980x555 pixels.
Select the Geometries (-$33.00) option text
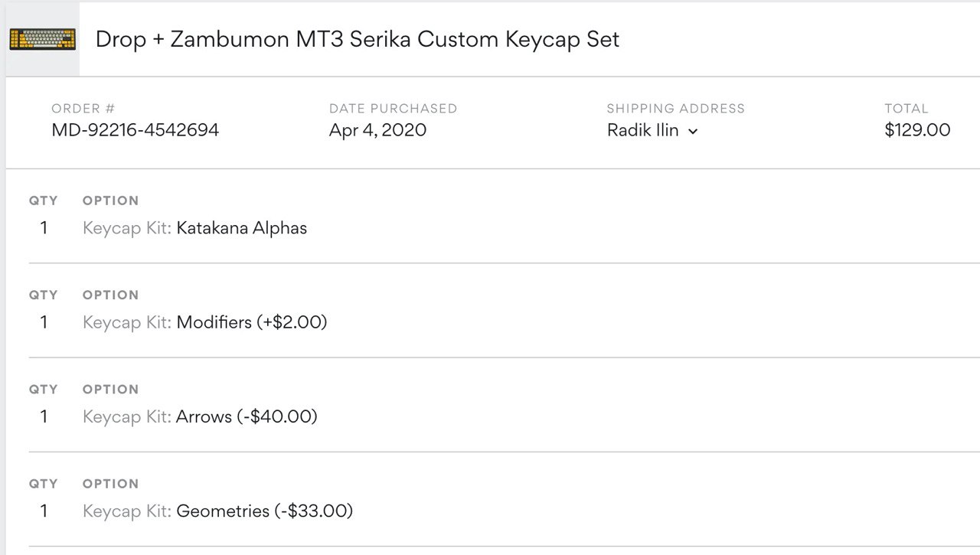point(265,511)
